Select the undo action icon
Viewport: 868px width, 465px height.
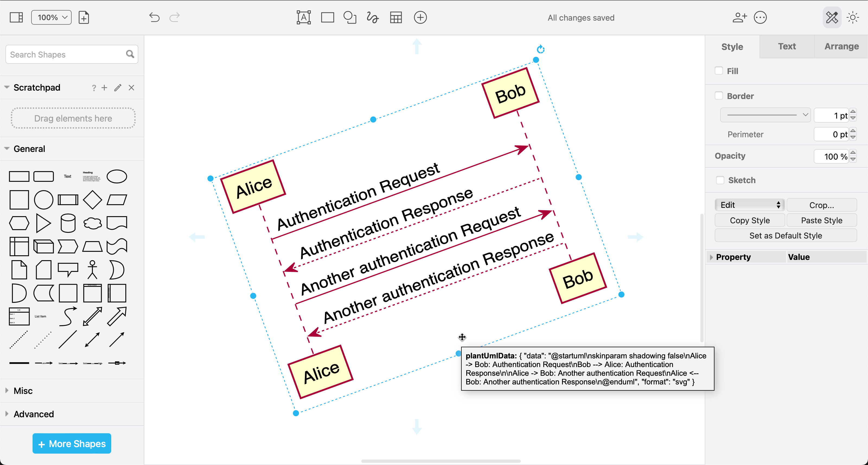click(x=155, y=17)
